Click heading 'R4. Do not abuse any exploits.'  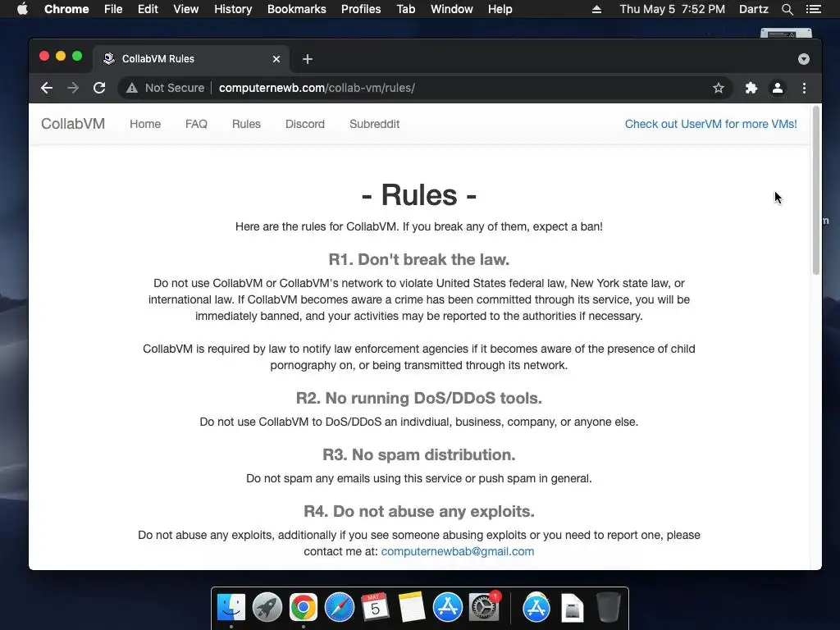point(419,511)
